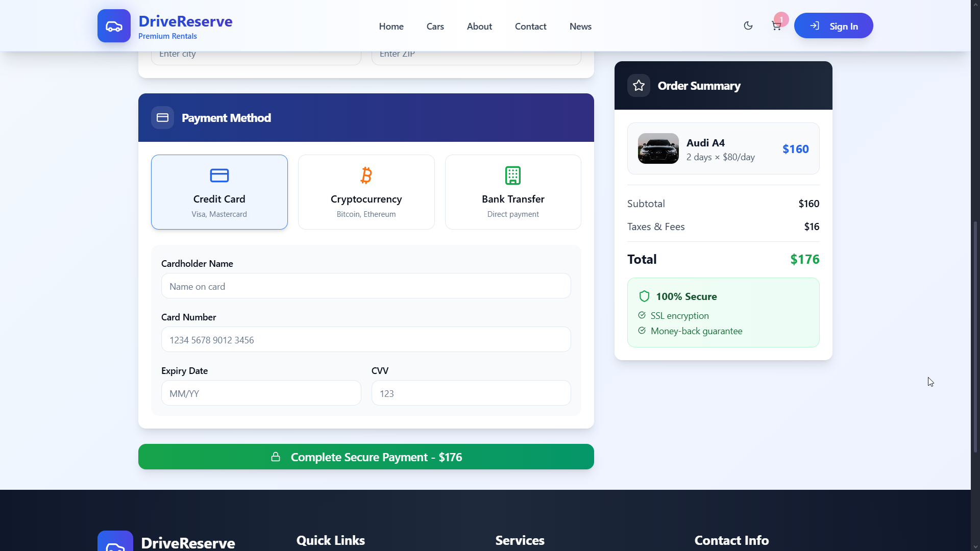Viewport: 980px width, 551px height.
Task: Click into the Card Number field
Action: tap(366, 340)
